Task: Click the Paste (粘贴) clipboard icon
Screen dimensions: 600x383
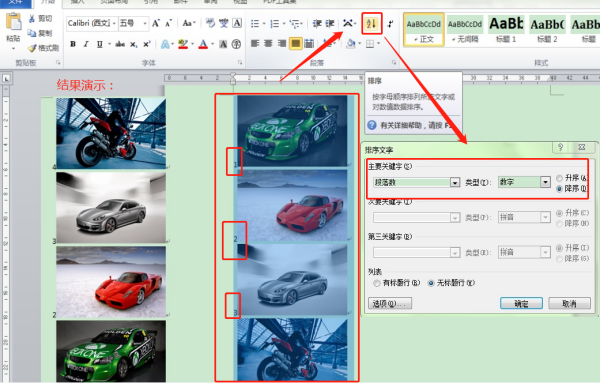Action: pyautogui.click(x=13, y=22)
